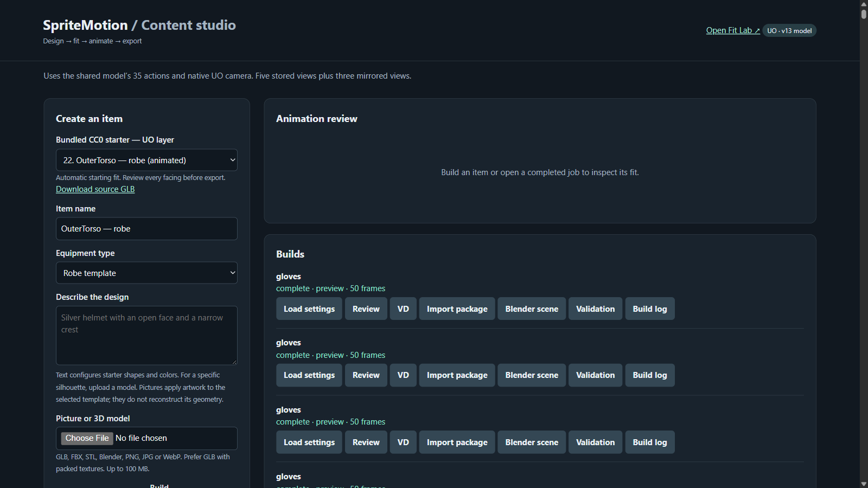Open Blender scene of first gloves build
Screen dimensions: 868x488
(532, 309)
